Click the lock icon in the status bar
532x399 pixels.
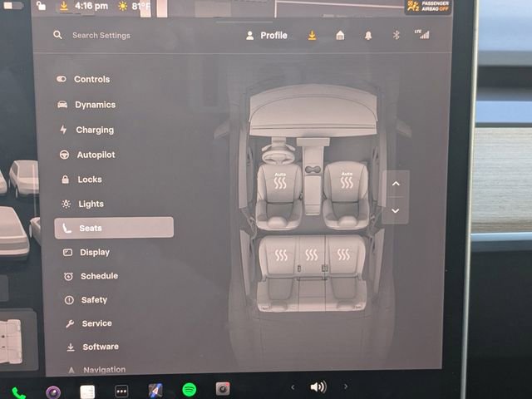(41, 6)
